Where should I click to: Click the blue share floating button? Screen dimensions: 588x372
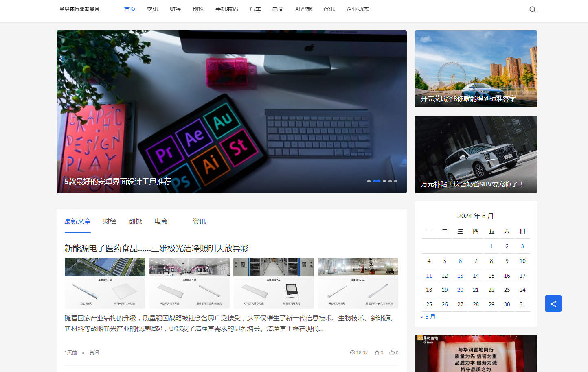pyautogui.click(x=553, y=304)
